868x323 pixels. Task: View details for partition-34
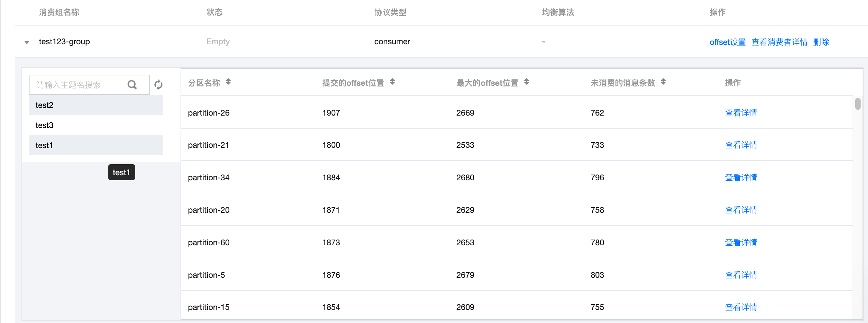(741, 177)
